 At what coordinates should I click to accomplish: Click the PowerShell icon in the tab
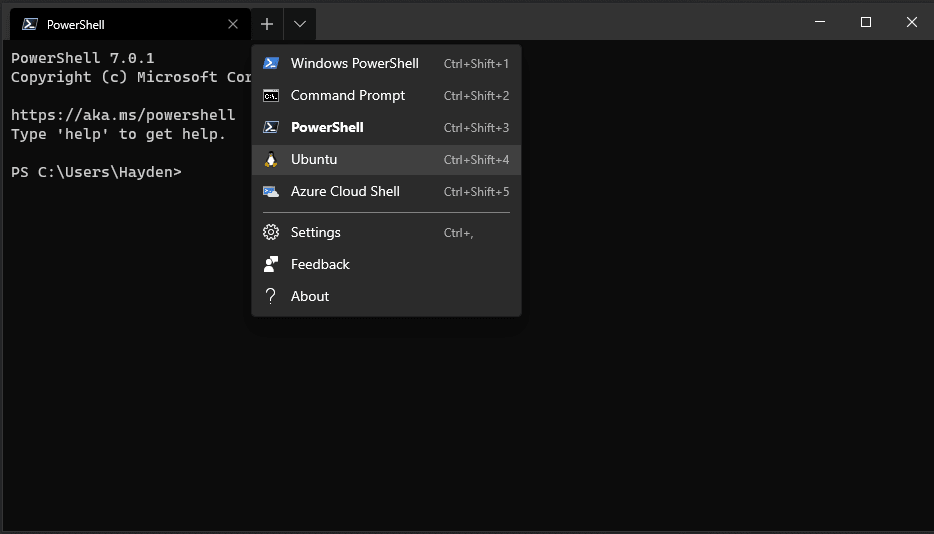[30, 24]
